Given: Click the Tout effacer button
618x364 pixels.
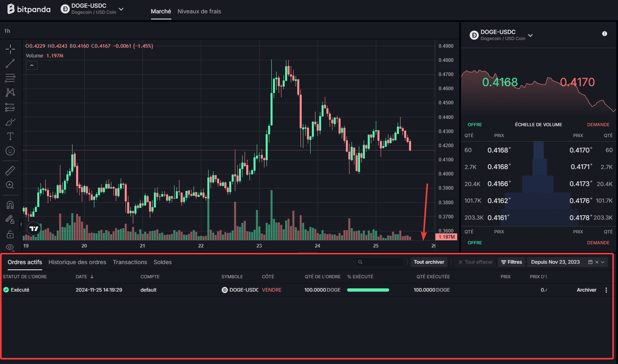Looking at the screenshot, I should 475,262.
